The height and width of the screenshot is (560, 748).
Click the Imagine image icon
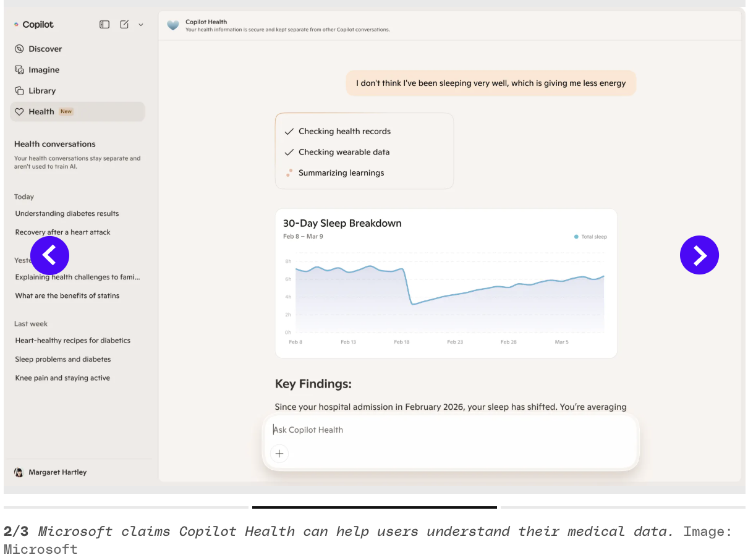(x=19, y=70)
